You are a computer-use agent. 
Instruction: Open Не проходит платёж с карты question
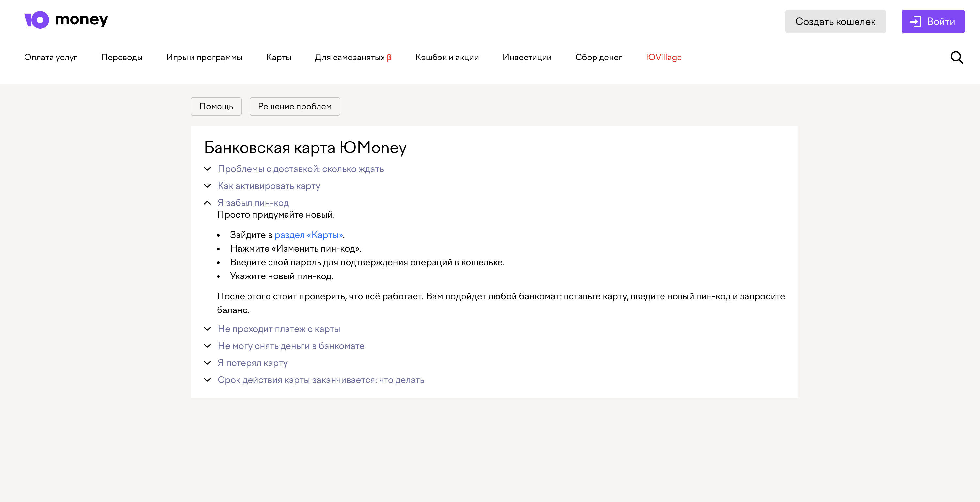pos(279,329)
